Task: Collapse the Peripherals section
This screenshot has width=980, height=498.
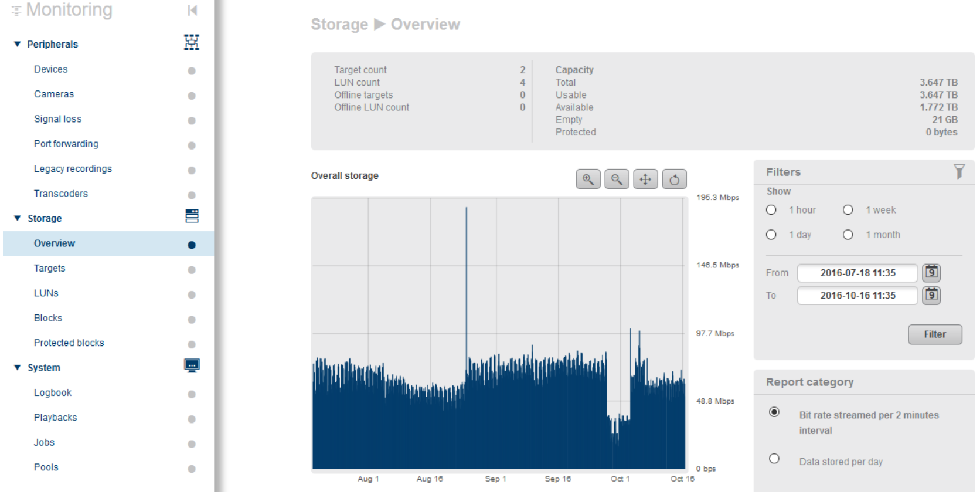Action: [x=18, y=44]
